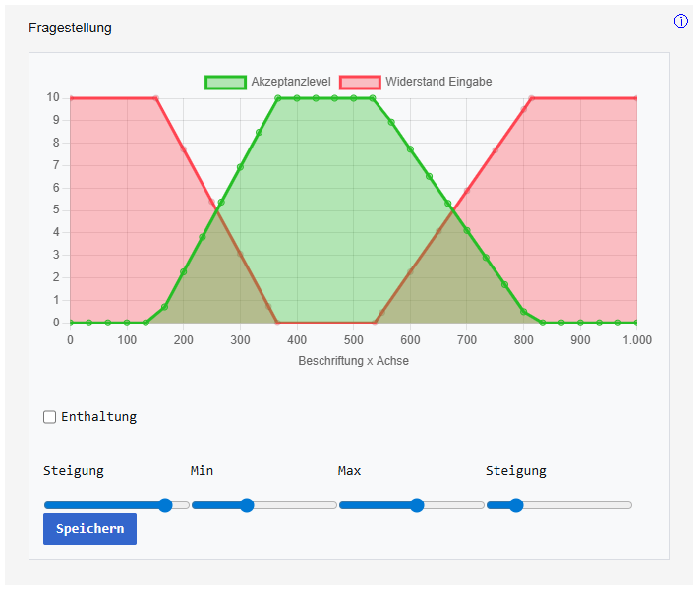Click the Fragestellung heading
The height and width of the screenshot is (590, 700).
tap(70, 28)
